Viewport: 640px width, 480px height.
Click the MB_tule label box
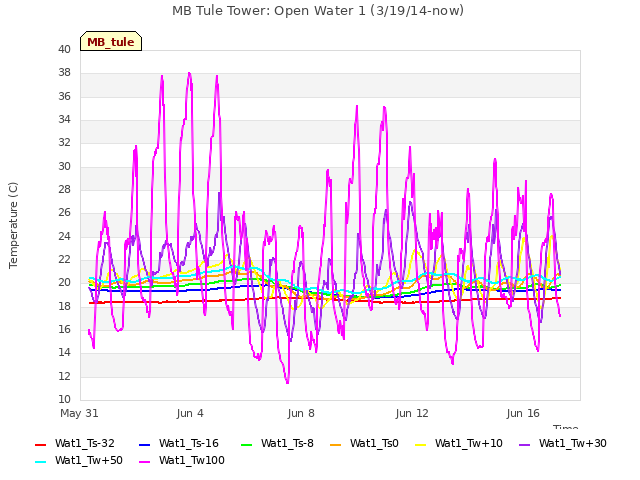tap(111, 41)
